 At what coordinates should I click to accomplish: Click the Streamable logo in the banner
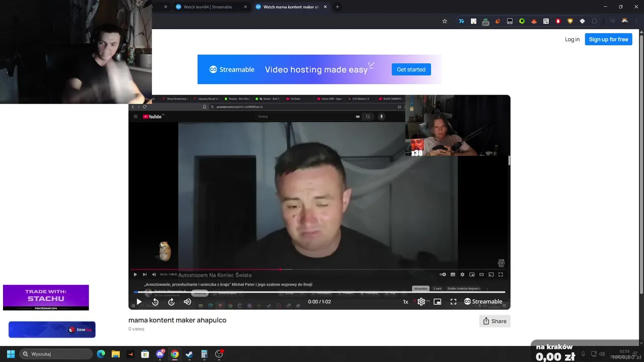232,69
